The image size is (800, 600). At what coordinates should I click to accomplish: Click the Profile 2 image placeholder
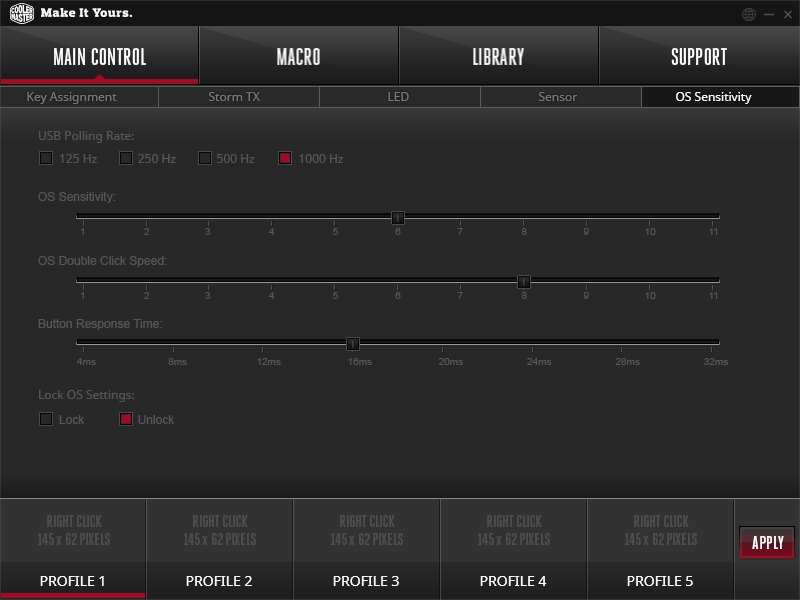pyautogui.click(x=220, y=531)
